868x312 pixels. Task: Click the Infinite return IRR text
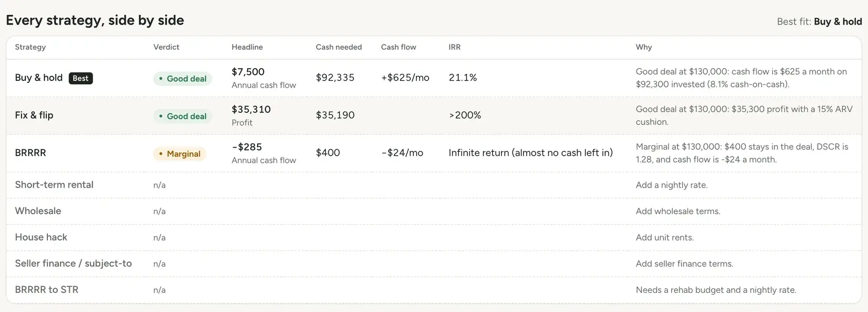click(531, 153)
